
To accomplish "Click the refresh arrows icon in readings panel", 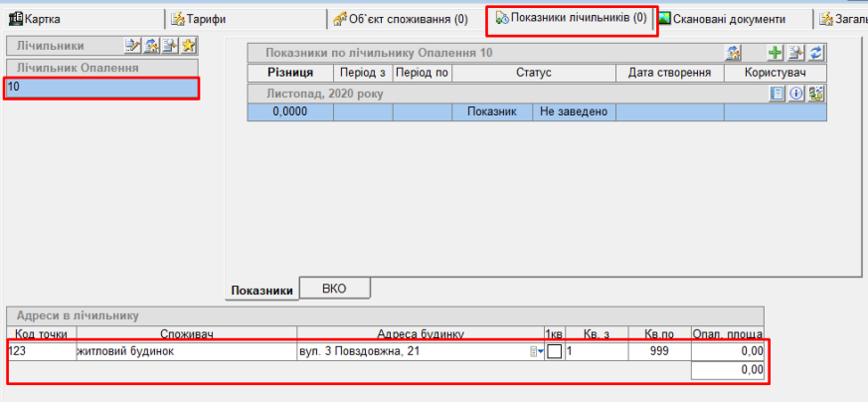I will click(816, 53).
